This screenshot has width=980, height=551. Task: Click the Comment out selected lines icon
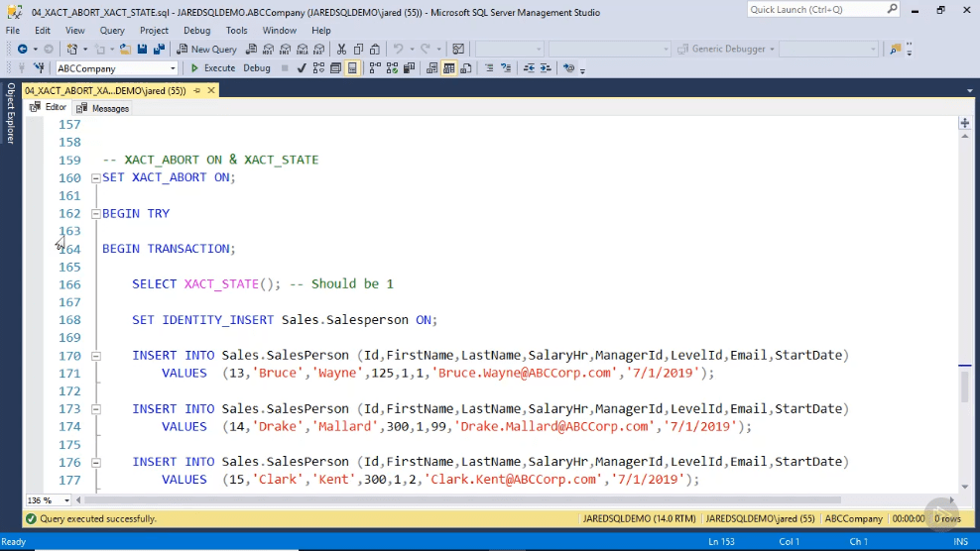[487, 68]
